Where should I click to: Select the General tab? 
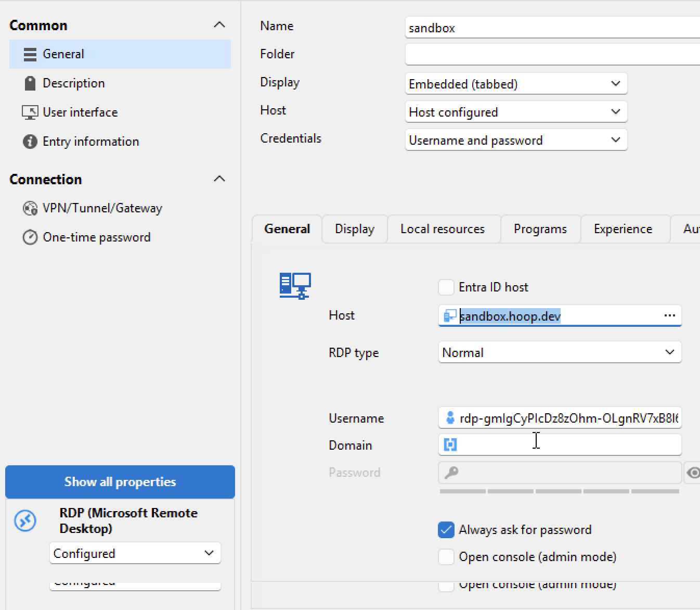point(287,229)
